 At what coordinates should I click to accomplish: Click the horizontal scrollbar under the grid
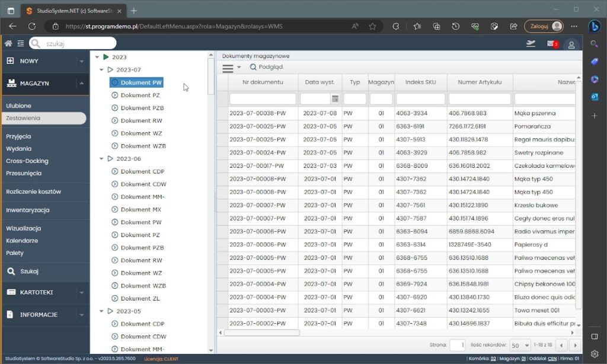(262, 333)
